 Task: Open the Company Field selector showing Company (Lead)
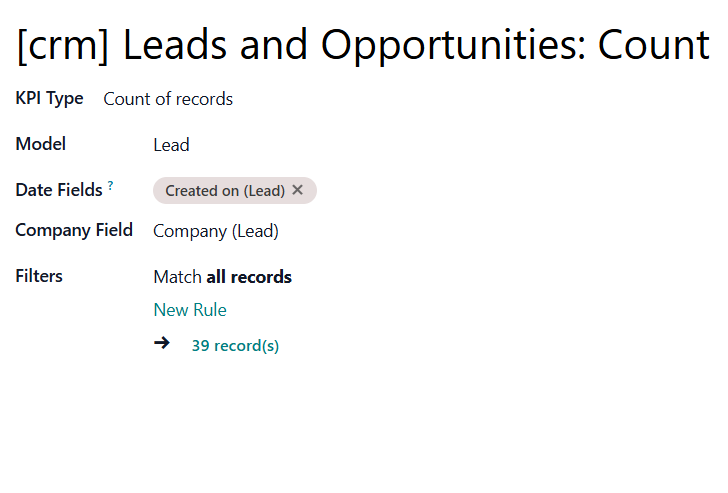pyautogui.click(x=216, y=231)
